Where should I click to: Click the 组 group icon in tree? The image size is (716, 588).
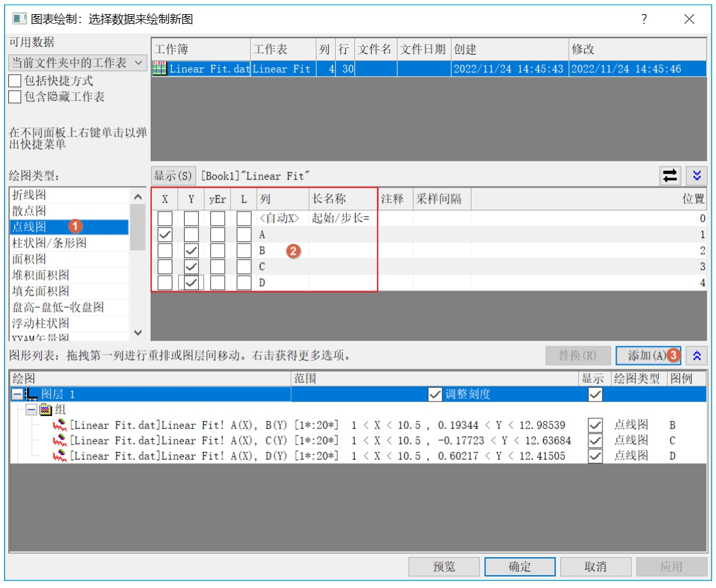(46, 410)
